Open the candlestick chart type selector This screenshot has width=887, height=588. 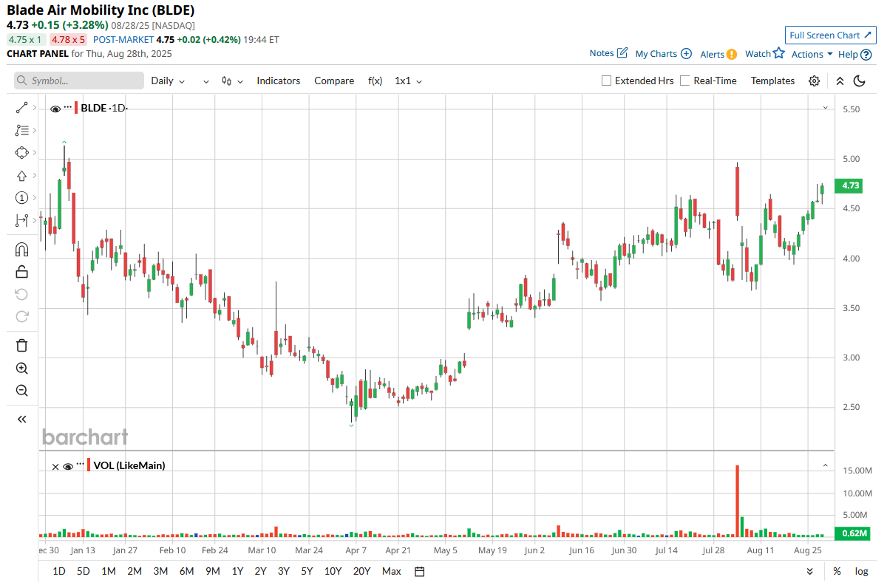231,81
